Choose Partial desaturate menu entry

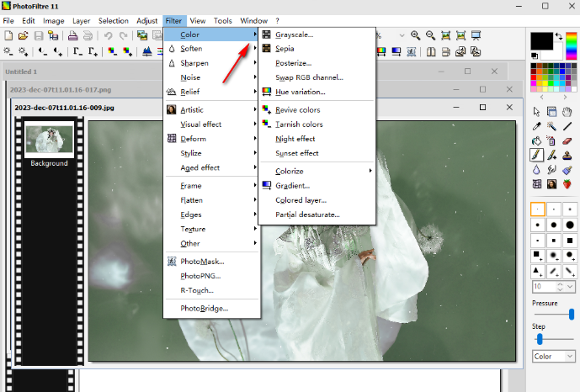[x=317, y=215]
